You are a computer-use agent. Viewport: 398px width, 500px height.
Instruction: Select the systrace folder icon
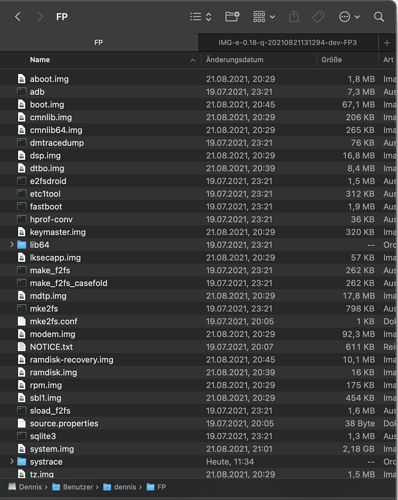(22, 462)
